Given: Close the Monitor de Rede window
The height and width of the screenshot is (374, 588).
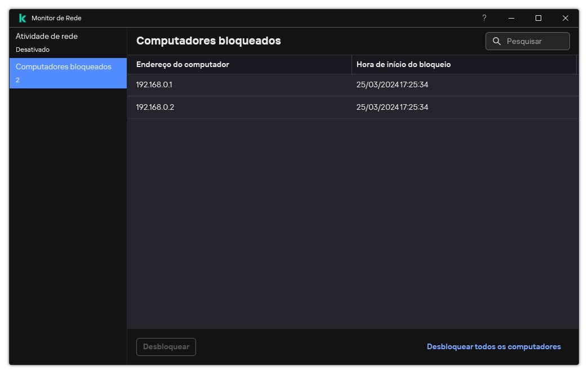Looking at the screenshot, I should [x=565, y=18].
